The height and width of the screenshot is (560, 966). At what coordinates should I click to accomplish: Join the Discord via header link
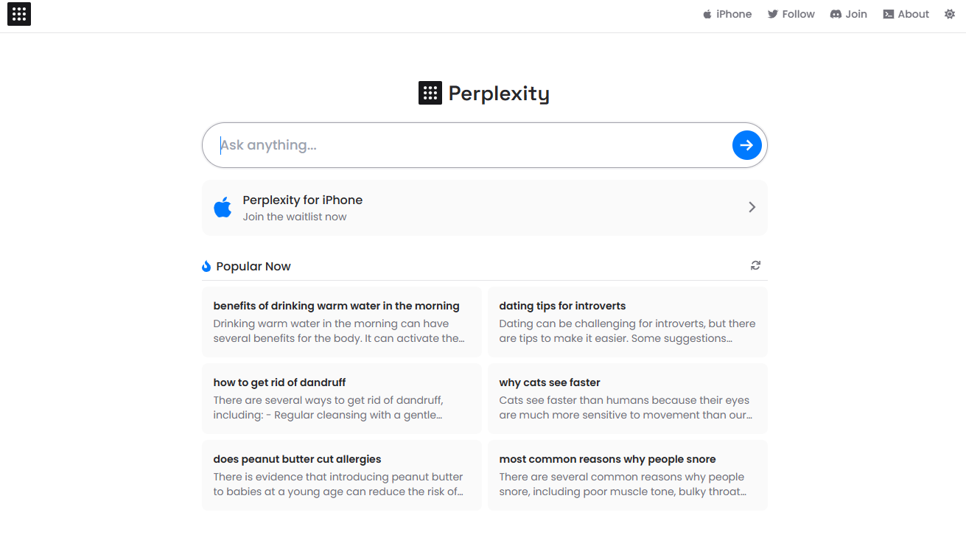[848, 14]
